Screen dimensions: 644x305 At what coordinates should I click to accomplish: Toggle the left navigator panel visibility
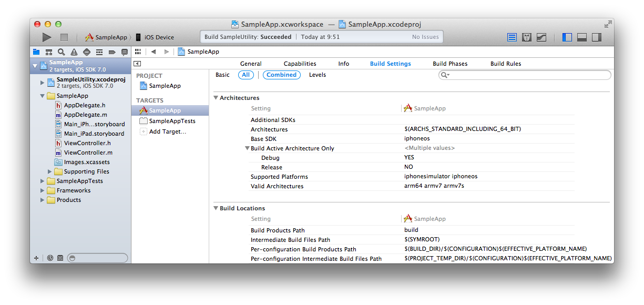(x=567, y=37)
